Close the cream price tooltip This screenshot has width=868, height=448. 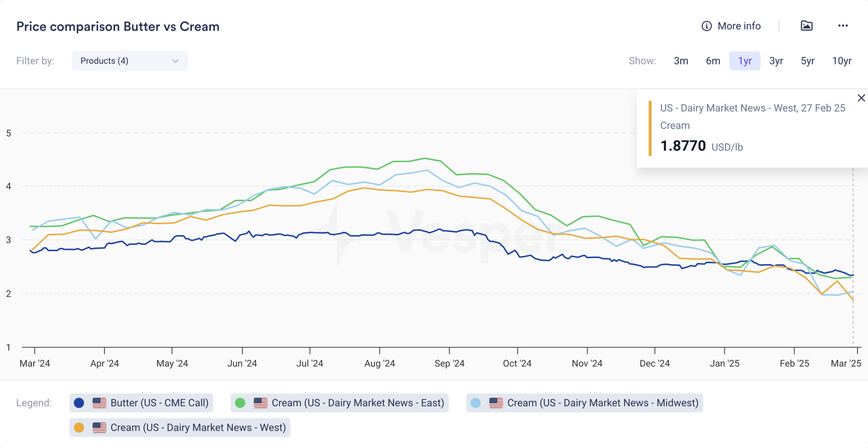861,98
